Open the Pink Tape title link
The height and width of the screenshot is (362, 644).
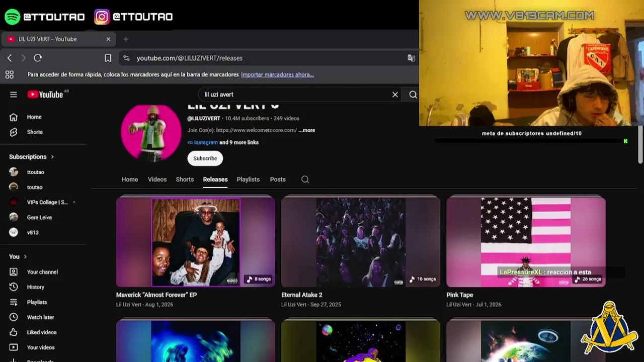point(460,295)
